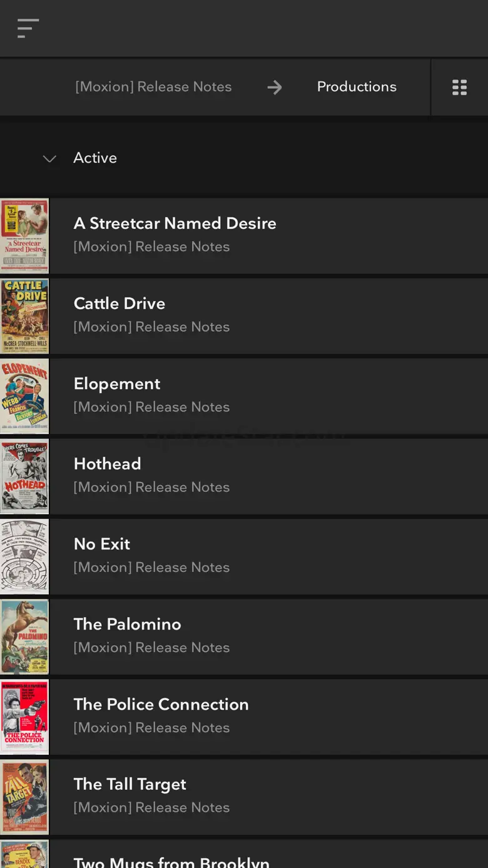The height and width of the screenshot is (868, 488).
Task: Collapse the Active section
Action: pyautogui.click(x=49, y=158)
